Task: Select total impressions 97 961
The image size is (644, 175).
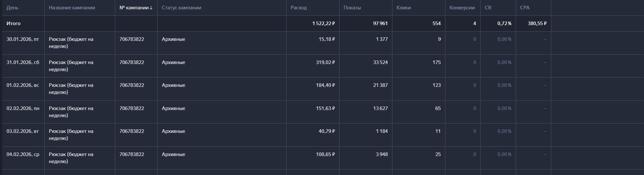Action: [380, 23]
